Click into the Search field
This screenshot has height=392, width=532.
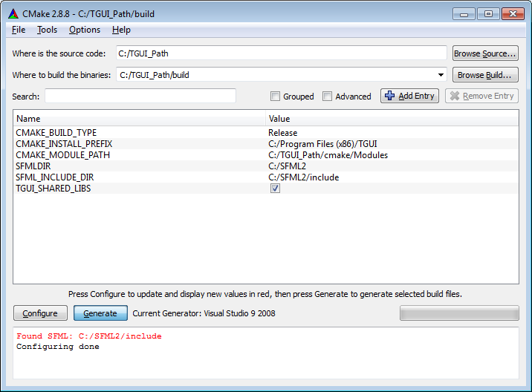tap(140, 97)
